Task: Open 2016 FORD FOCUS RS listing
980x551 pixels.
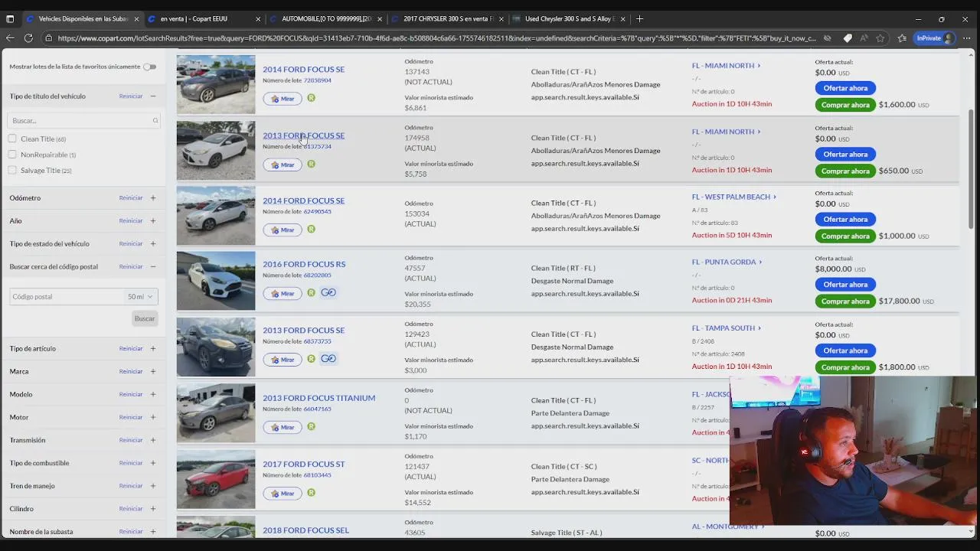Action: [304, 264]
